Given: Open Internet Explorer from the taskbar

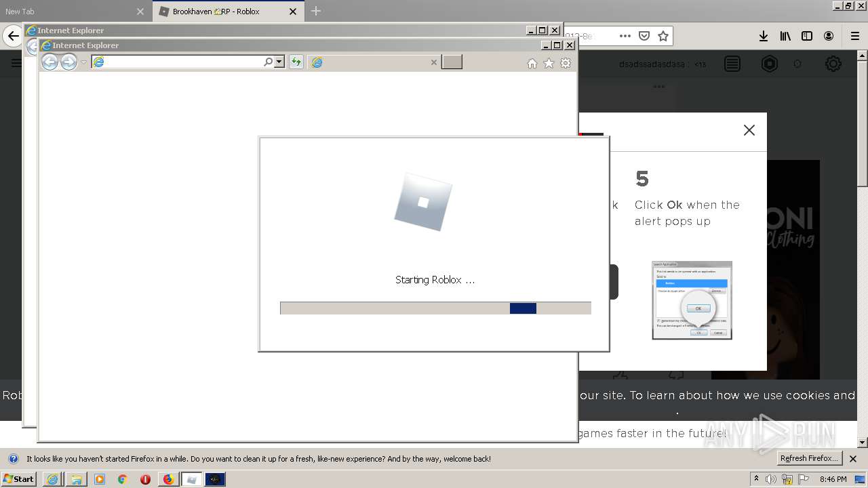Looking at the screenshot, I should [52, 479].
